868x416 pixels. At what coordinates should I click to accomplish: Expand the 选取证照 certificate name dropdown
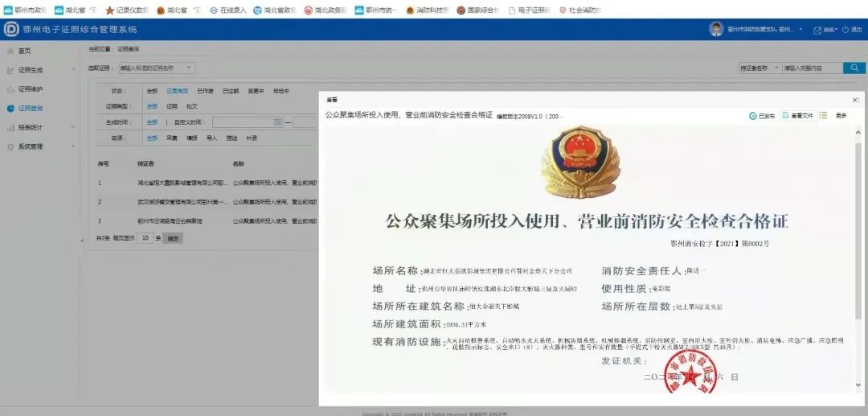156,68
